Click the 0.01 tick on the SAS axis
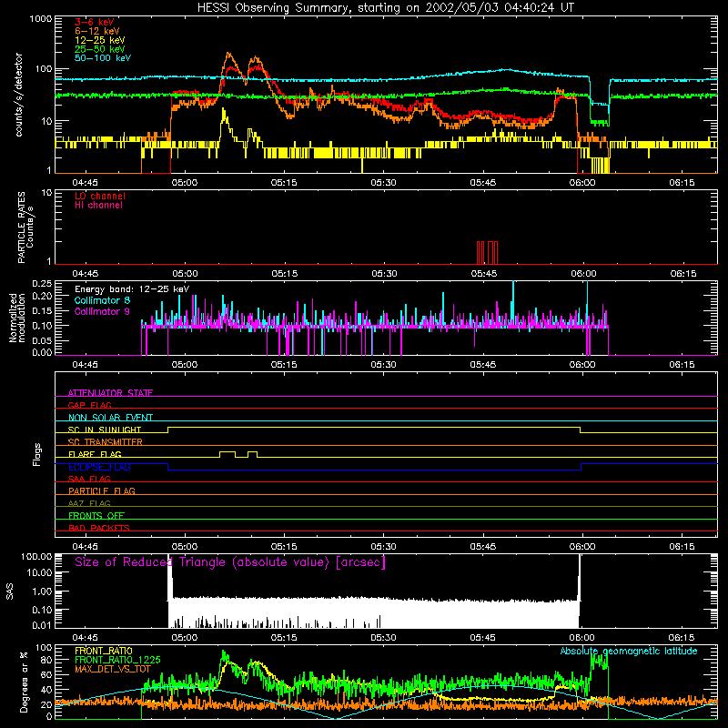Viewport: 728px width, 728px height. click(42, 625)
